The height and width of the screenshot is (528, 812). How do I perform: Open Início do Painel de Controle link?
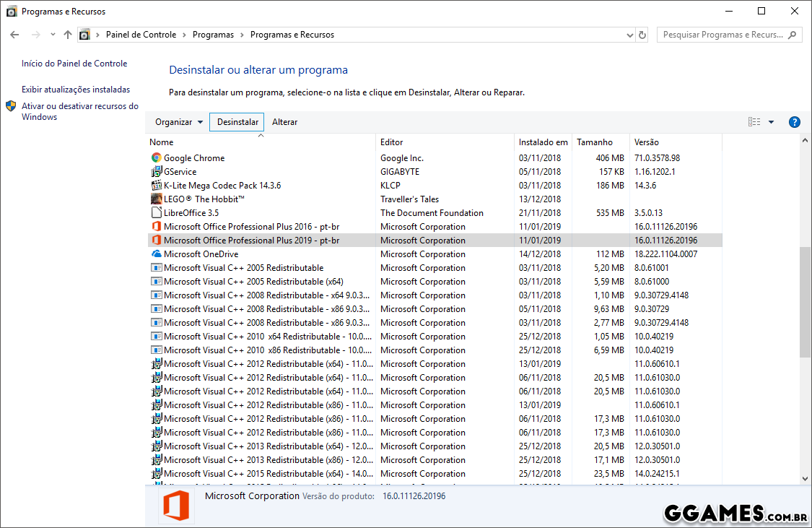[74, 64]
